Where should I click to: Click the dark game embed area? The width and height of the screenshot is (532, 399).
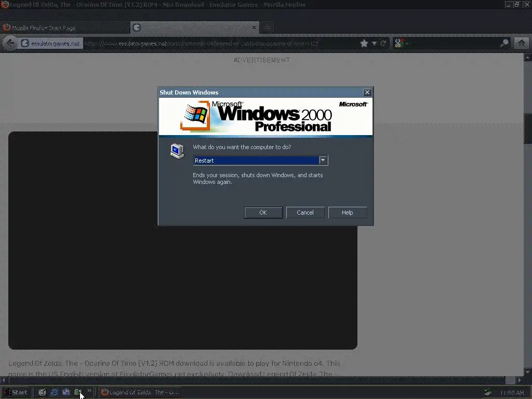(182, 240)
